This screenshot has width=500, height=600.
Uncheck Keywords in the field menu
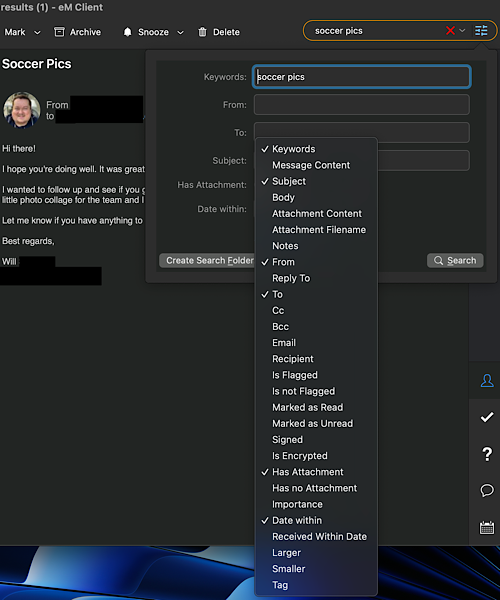[x=316, y=149]
